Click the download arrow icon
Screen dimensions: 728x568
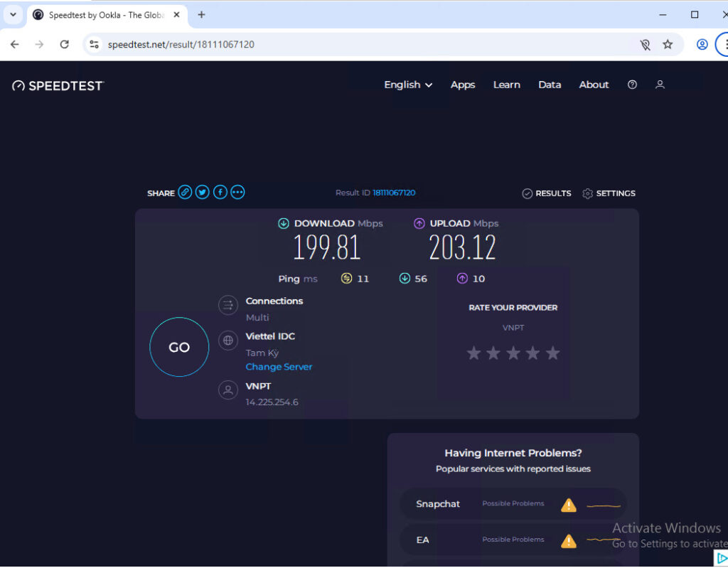[x=283, y=223]
